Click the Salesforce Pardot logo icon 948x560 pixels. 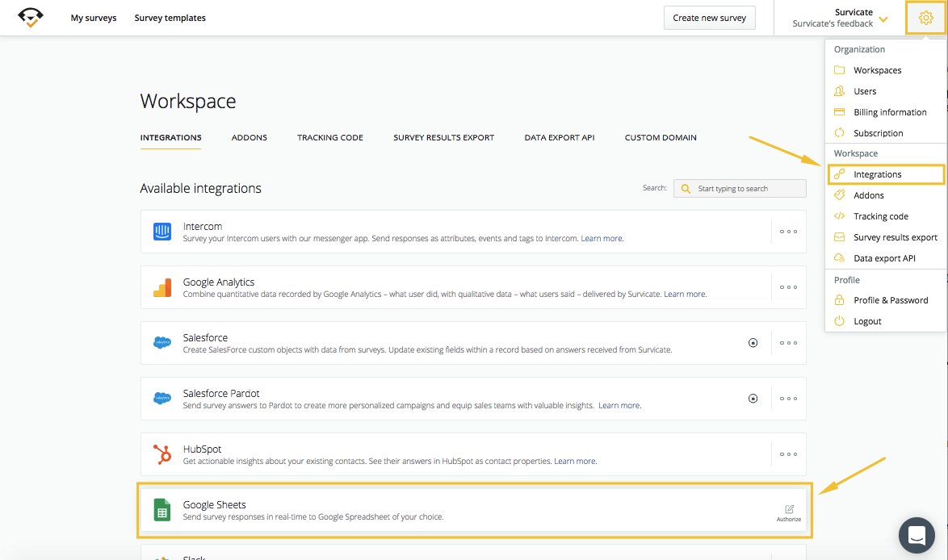point(162,398)
